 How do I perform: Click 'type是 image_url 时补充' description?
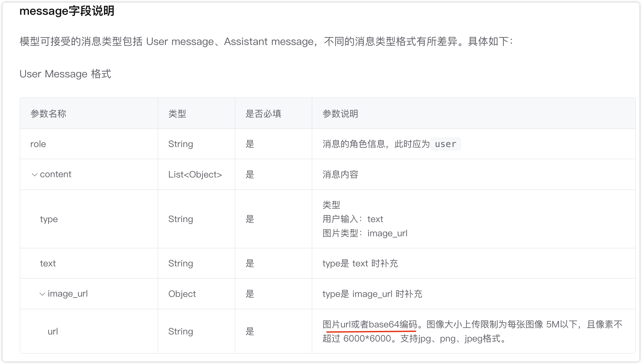(x=372, y=294)
